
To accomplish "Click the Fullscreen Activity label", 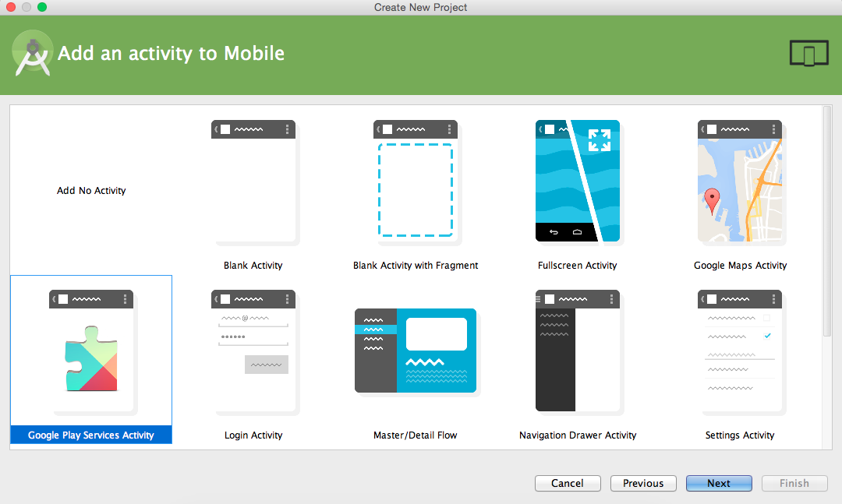I will pyautogui.click(x=577, y=265).
